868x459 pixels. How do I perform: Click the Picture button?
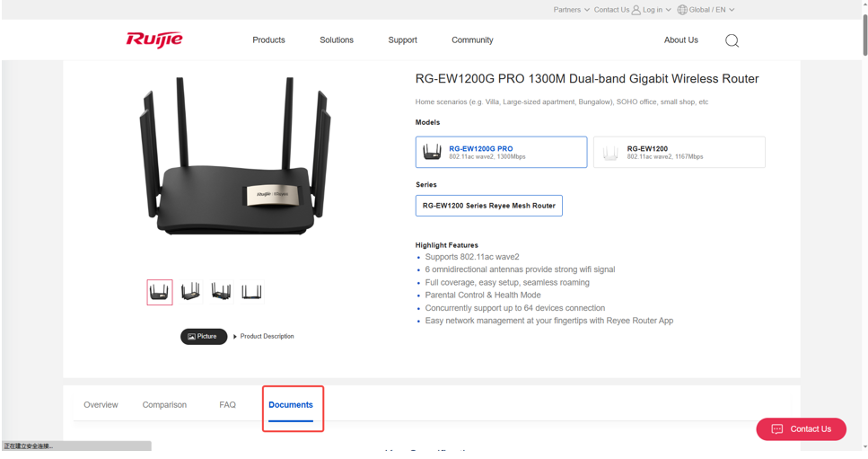click(x=204, y=337)
